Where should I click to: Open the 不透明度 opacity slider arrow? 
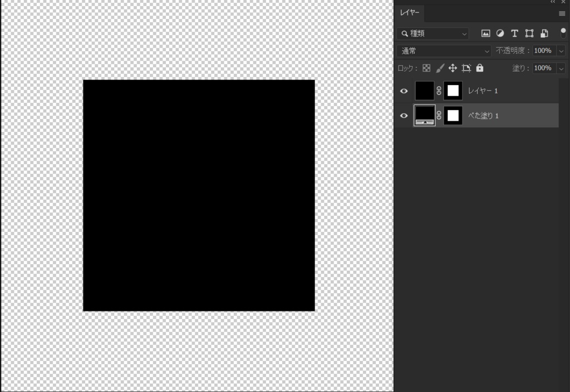pyautogui.click(x=561, y=51)
